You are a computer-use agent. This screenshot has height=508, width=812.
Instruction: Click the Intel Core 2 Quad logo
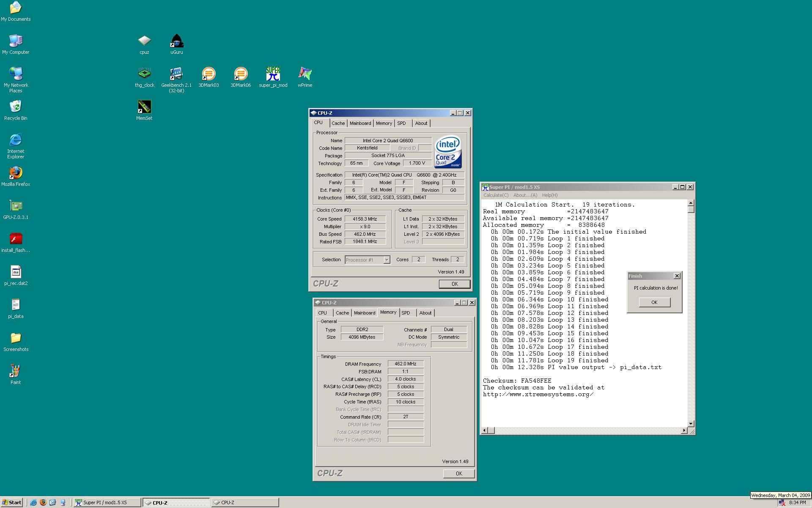(x=448, y=152)
